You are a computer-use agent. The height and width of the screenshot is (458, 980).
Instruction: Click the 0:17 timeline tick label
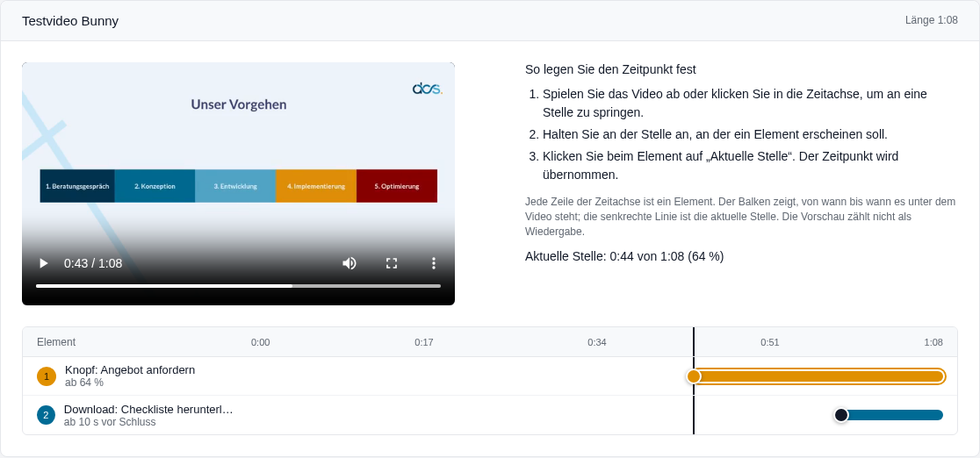point(424,342)
